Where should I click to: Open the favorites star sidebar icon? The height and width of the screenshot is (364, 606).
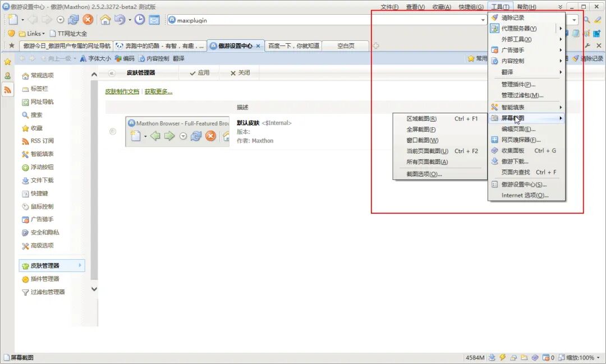click(7, 62)
